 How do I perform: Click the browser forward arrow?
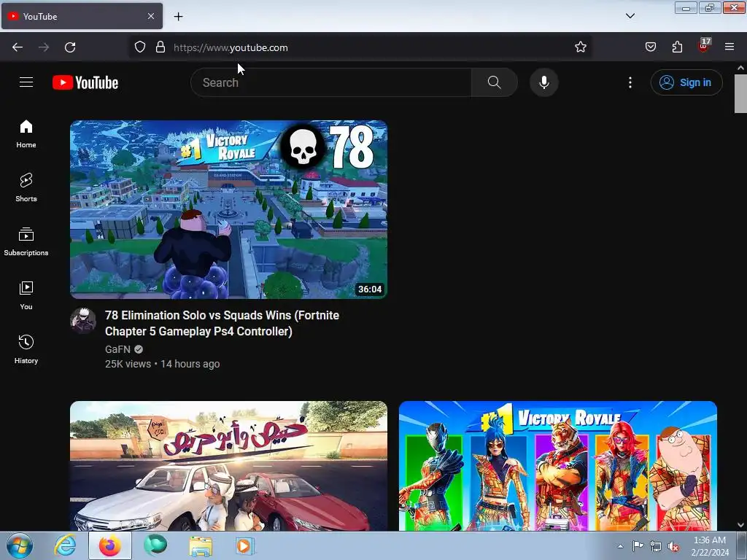click(44, 47)
